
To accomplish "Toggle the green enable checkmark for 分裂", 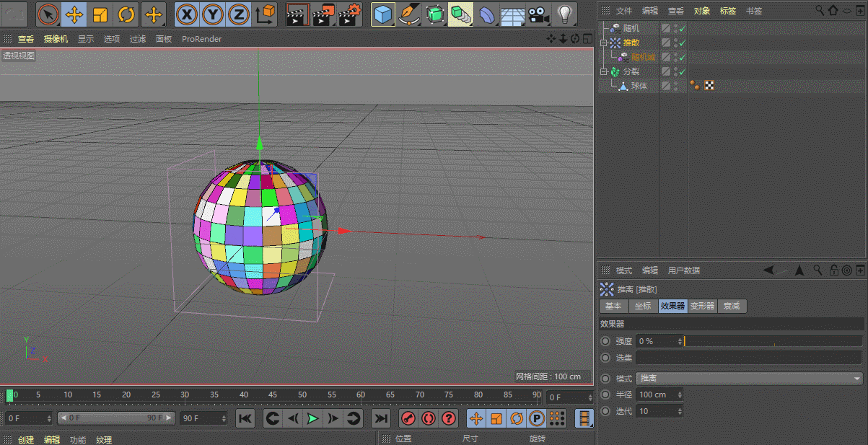I will [682, 71].
